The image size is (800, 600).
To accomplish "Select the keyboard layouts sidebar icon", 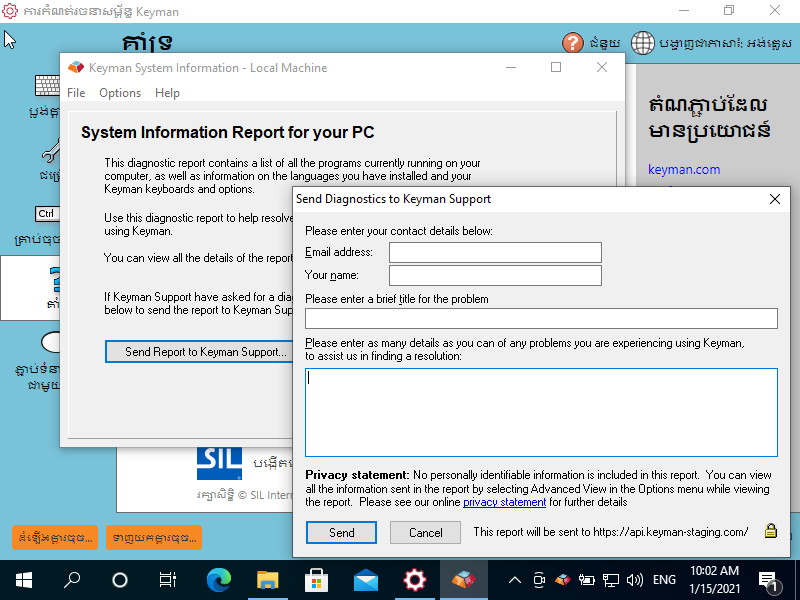I will pos(47,85).
